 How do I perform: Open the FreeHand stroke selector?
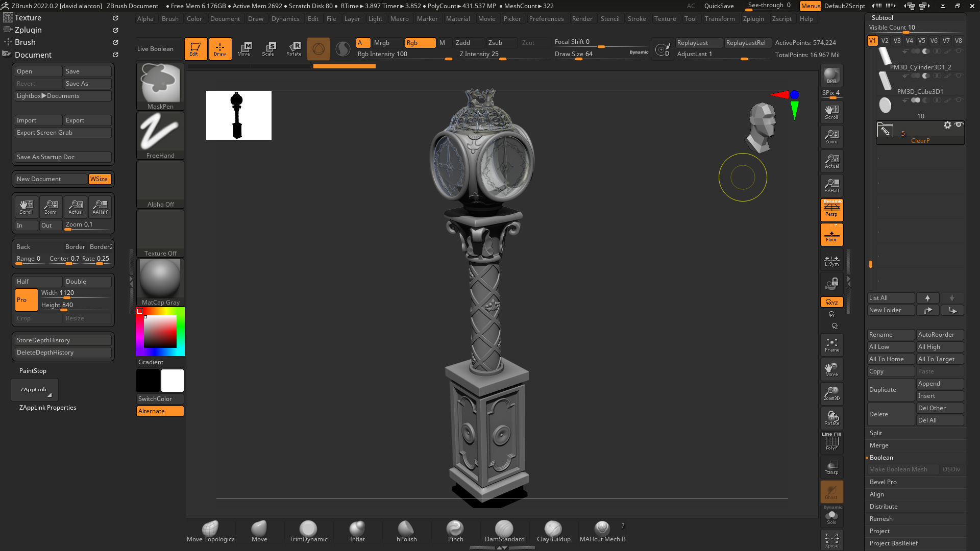160,135
